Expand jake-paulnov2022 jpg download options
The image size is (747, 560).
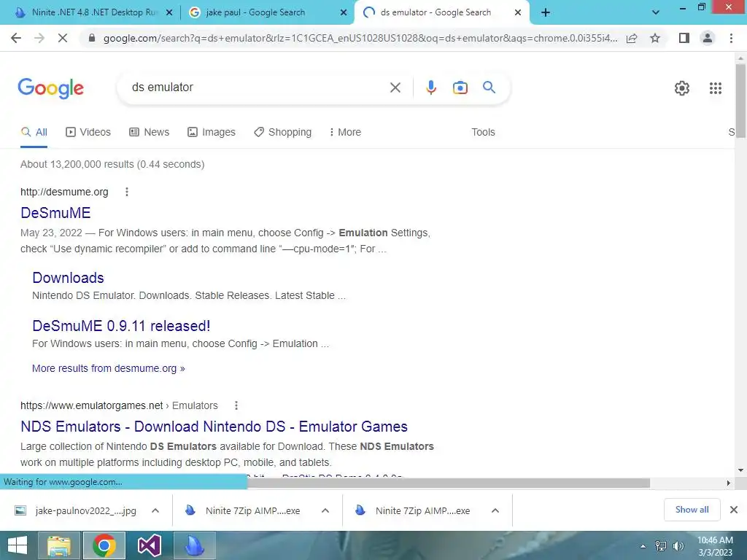155,511
